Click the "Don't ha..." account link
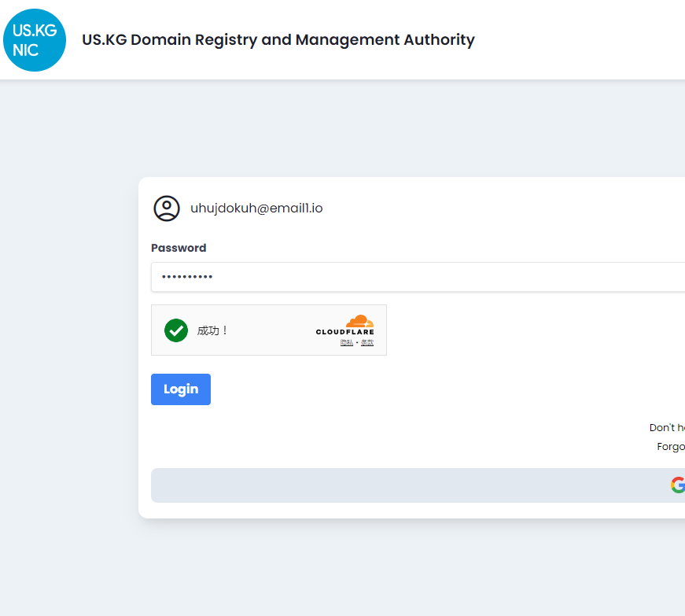 pos(668,428)
